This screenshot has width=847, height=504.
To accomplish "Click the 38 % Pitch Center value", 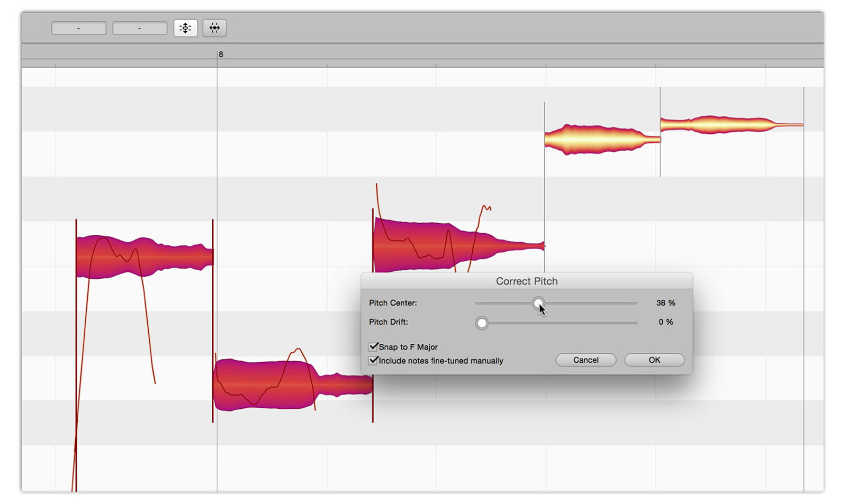I will click(665, 303).
